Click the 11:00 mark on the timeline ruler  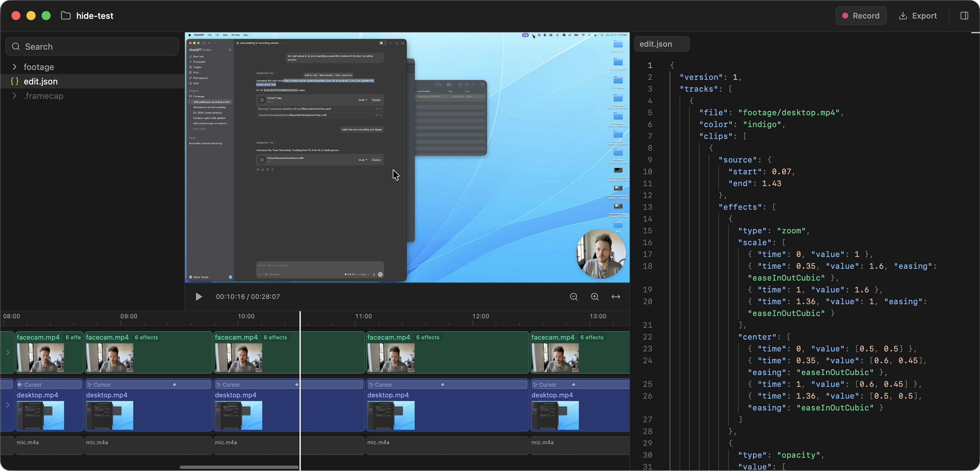coord(363,316)
